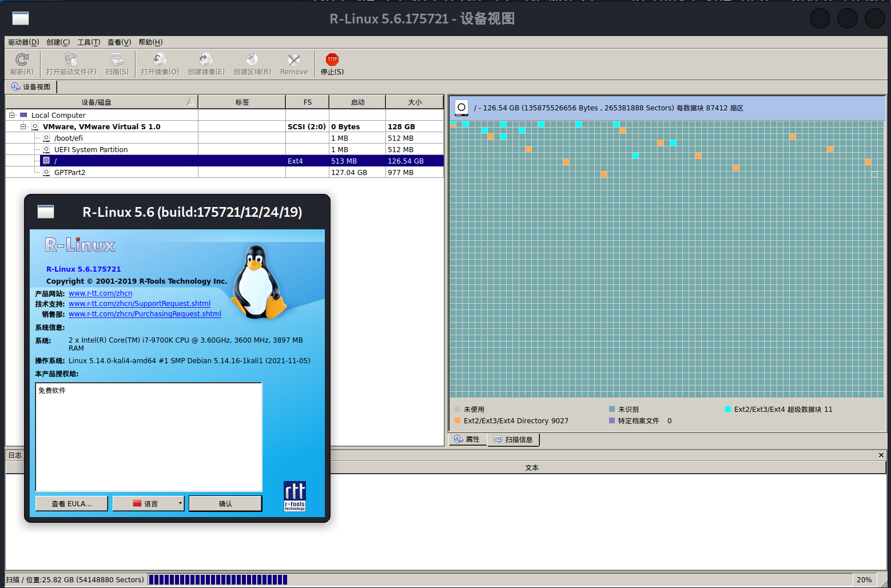Switch to the 扫描信息 tab
Viewport: 891px width, 588px height.
[x=513, y=439]
